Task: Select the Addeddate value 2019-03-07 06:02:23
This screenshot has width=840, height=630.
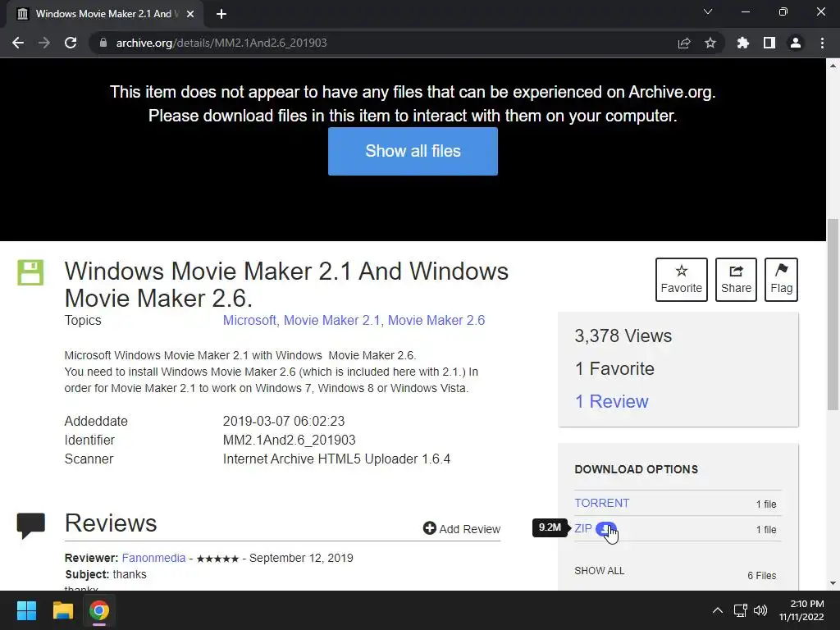Action: pos(284,421)
